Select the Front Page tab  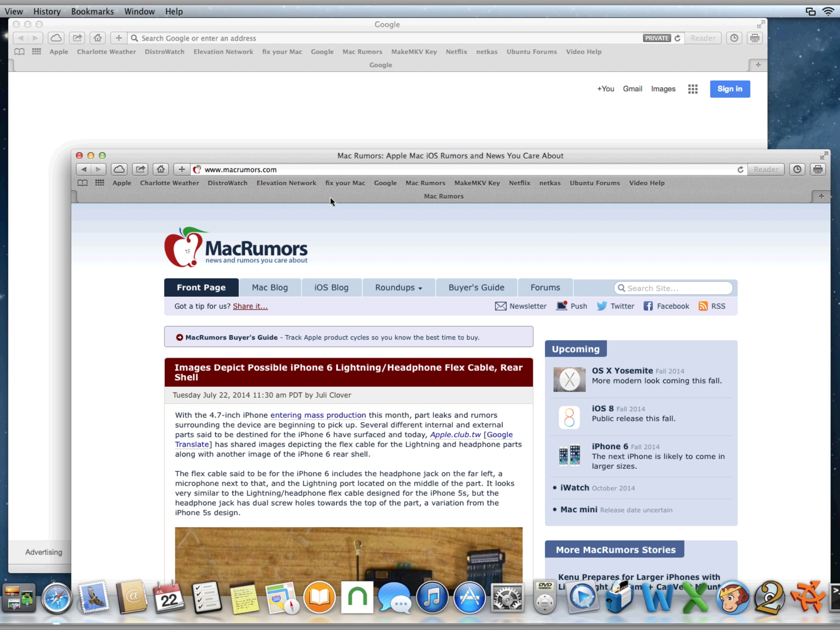pyautogui.click(x=201, y=288)
